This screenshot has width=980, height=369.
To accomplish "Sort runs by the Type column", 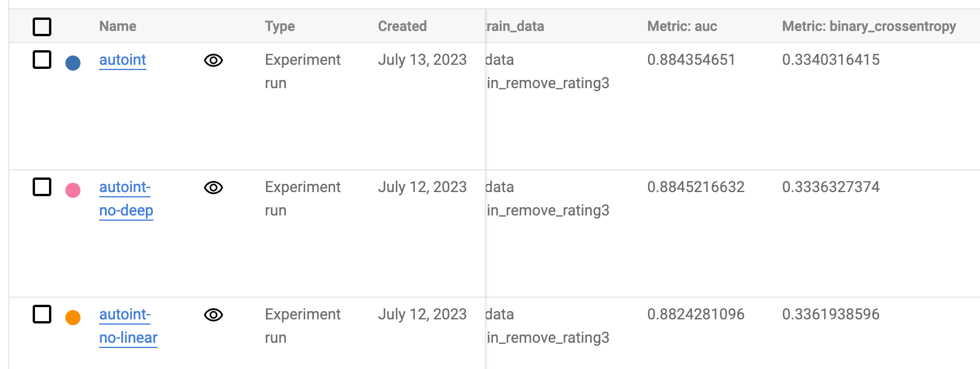I will point(279,26).
